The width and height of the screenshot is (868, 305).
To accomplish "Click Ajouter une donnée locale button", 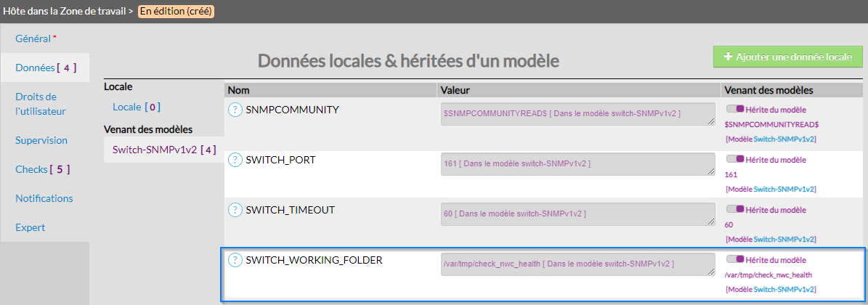I will pyautogui.click(x=787, y=57).
